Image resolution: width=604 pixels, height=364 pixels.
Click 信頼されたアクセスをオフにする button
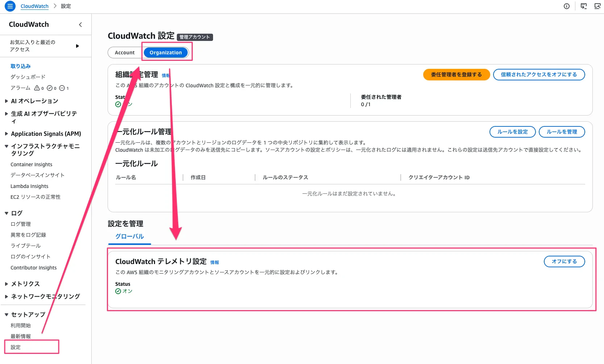[539, 75]
